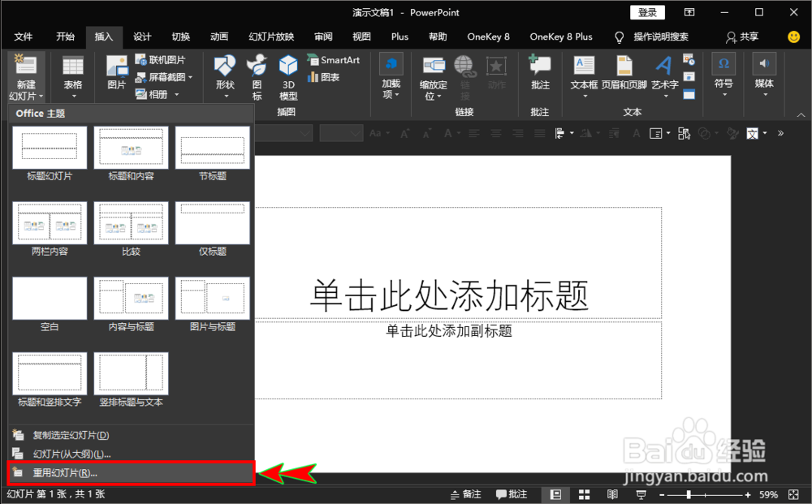Switch to the 设计 ribbon tab
Screen dimensions: 812x504
click(142, 37)
